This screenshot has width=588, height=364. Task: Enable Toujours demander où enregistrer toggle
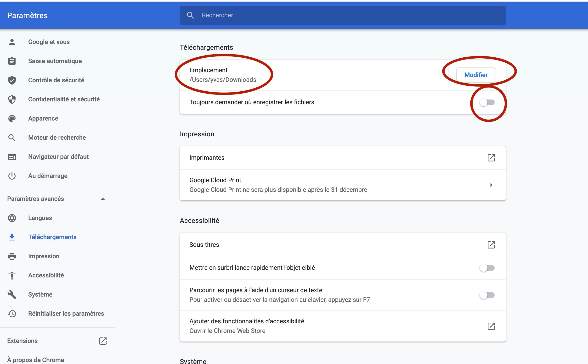(x=487, y=103)
